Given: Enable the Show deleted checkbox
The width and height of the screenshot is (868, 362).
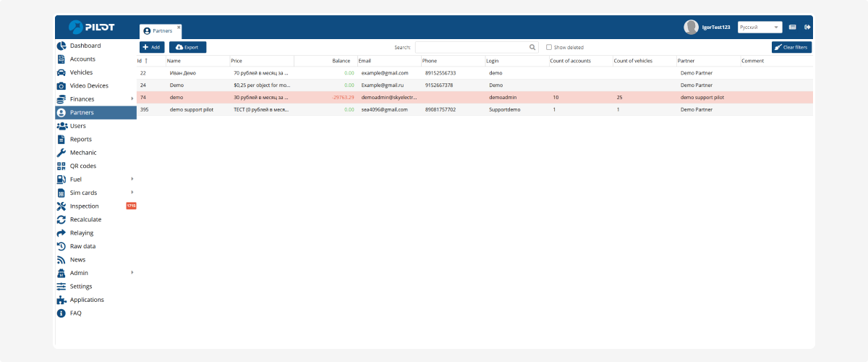Looking at the screenshot, I should [549, 47].
